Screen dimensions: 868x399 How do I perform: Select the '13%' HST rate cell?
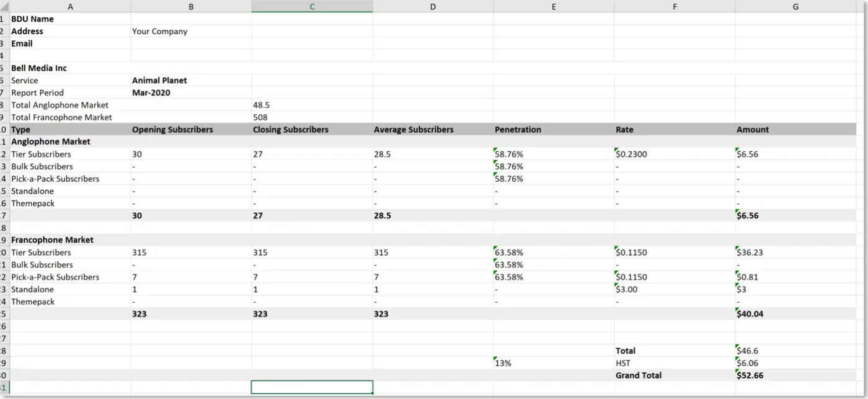pyautogui.click(x=554, y=363)
